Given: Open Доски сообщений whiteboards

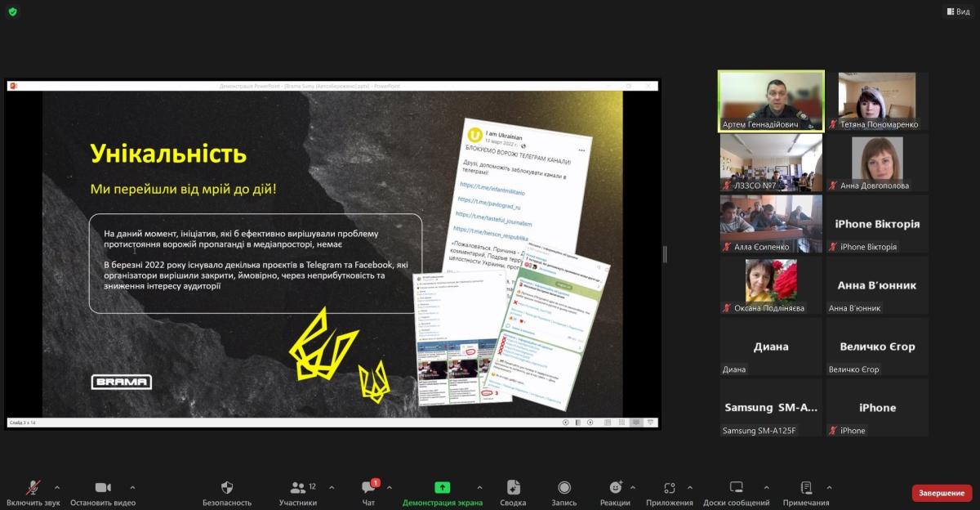Looking at the screenshot, I should tap(736, 489).
